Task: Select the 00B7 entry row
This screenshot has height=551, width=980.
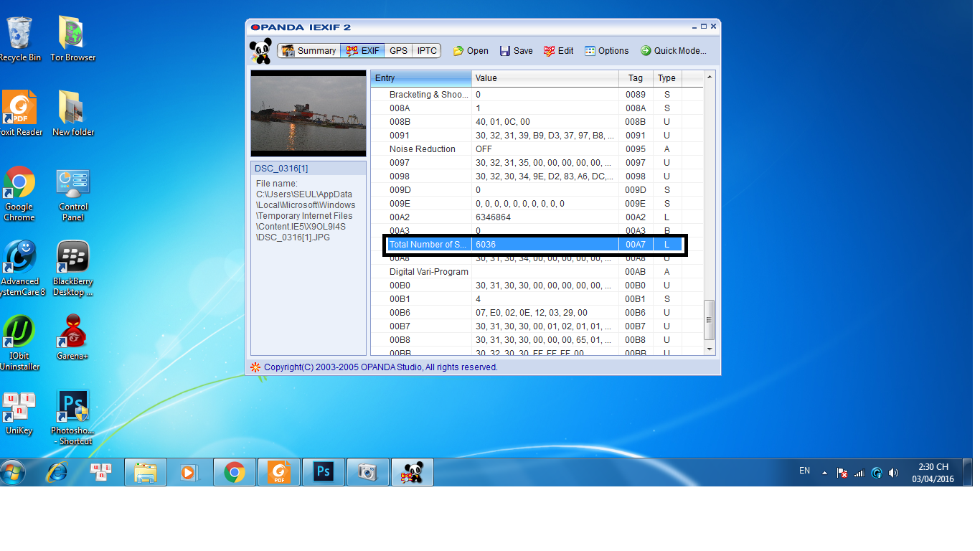Action: point(537,326)
